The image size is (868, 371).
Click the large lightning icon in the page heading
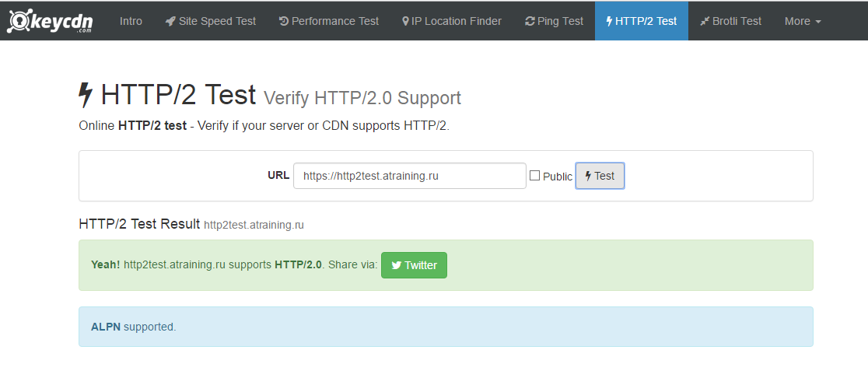coord(86,95)
